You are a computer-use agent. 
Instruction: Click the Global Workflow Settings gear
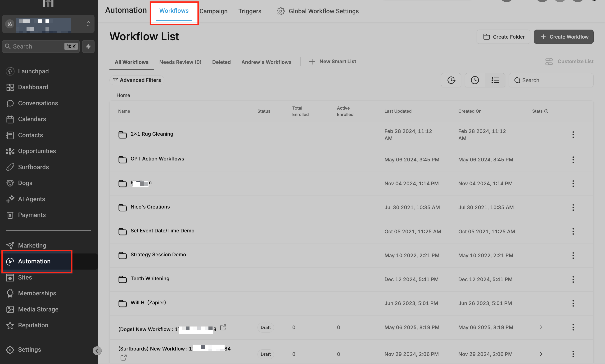pyautogui.click(x=280, y=11)
